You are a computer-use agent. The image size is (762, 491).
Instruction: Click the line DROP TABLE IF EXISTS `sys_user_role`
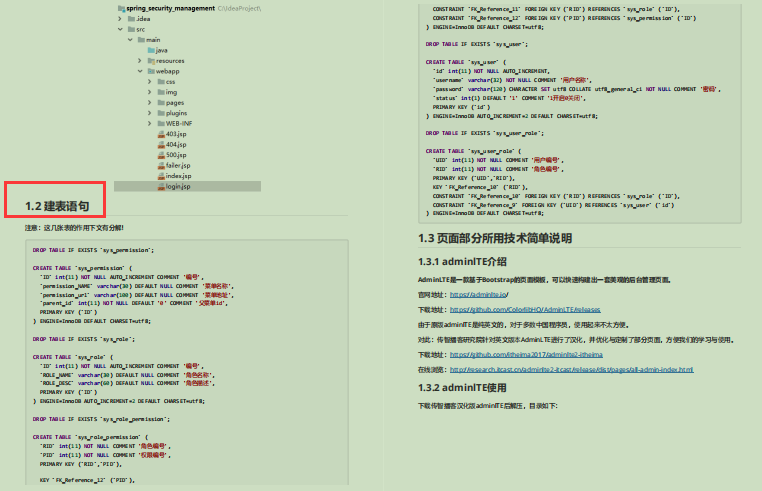coord(485,133)
